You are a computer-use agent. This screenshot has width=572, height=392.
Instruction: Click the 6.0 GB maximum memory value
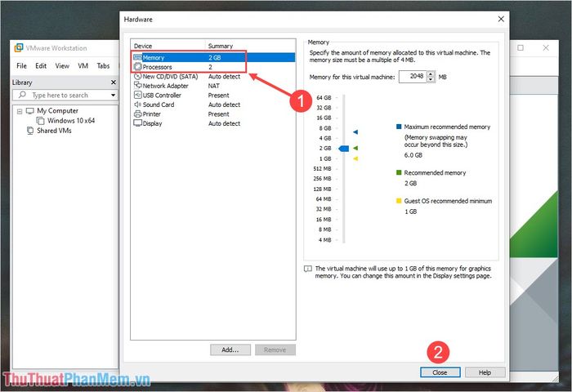(x=413, y=155)
